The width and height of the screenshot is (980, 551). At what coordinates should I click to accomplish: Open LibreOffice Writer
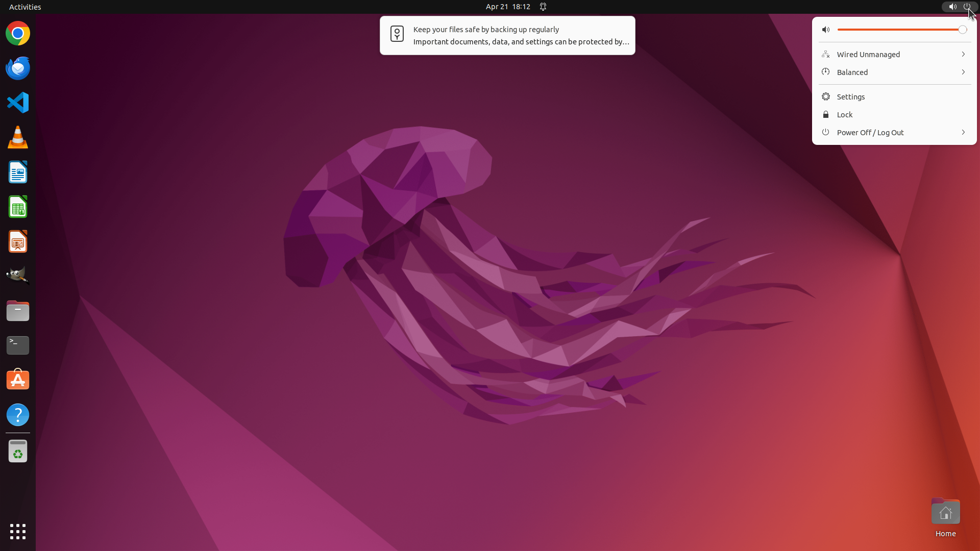(x=18, y=172)
